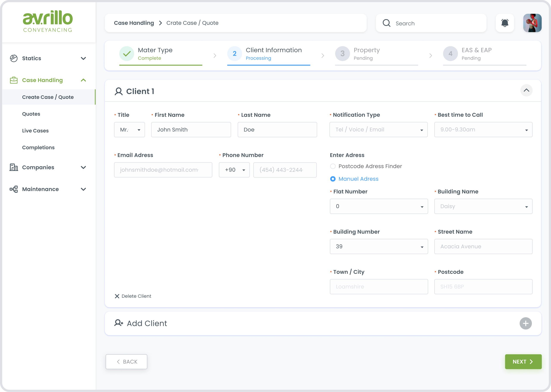Click the NEXT button
Screen dimensions: 551x392
(x=523, y=362)
